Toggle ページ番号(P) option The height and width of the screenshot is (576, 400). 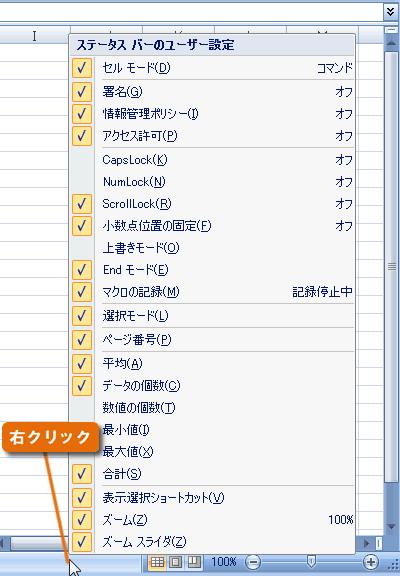point(212,340)
